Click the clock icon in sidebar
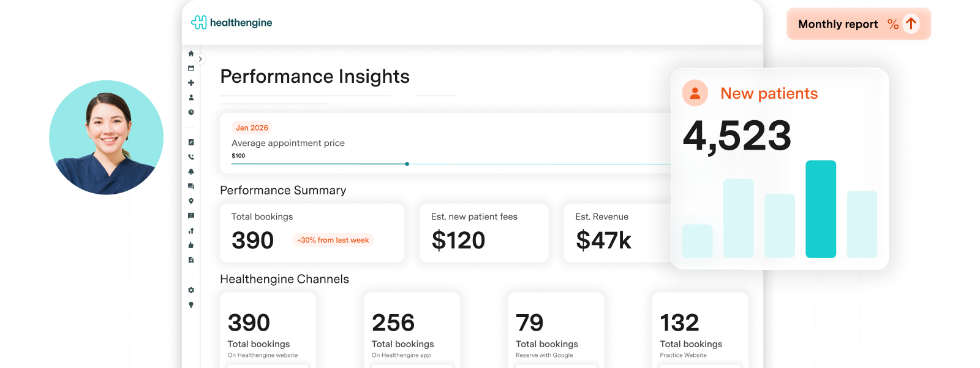The width and height of the screenshot is (980, 368). pos(191,112)
